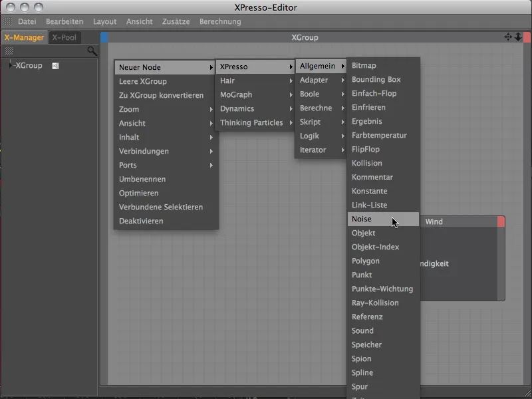Viewport: 532px width, 399px height.
Task: Create a FlipFlop node
Action: [x=383, y=149]
